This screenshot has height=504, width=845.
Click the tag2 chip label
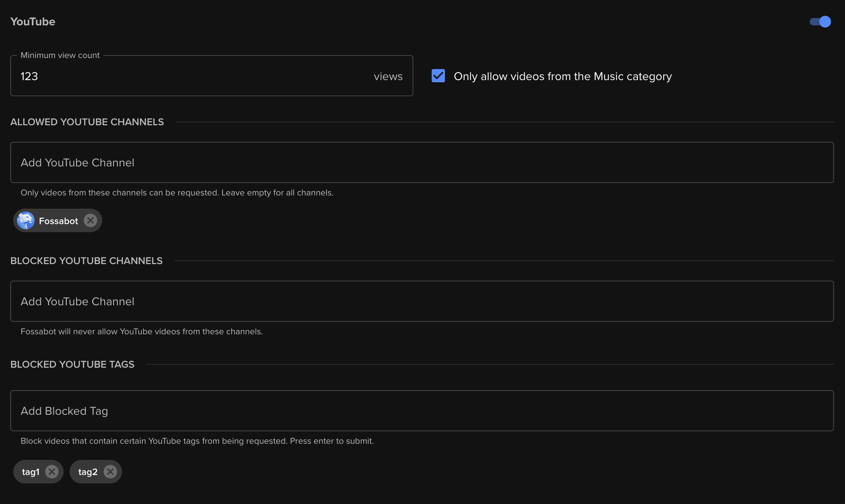pyautogui.click(x=88, y=472)
